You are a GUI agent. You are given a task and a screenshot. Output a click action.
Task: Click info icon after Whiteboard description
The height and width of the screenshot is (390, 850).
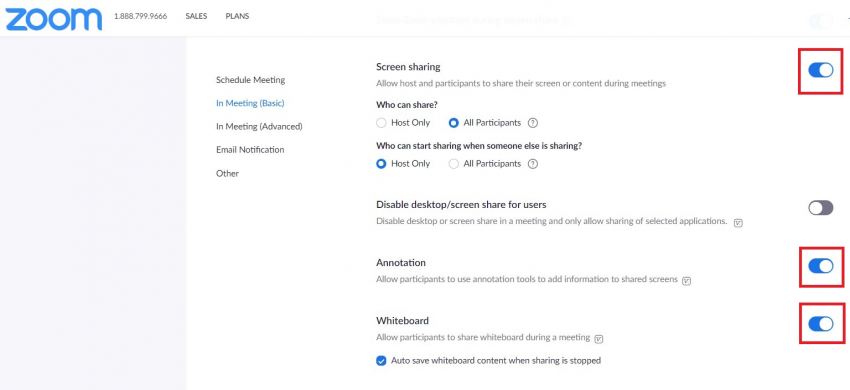598,338
